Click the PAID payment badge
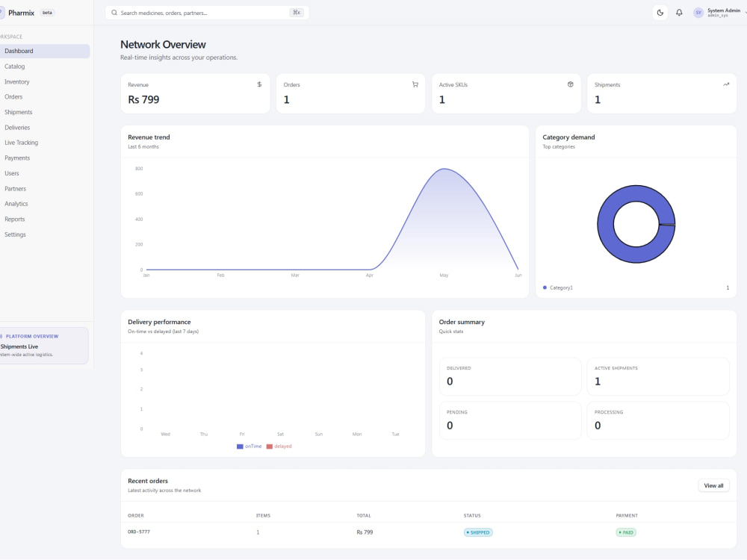Image resolution: width=747 pixels, height=560 pixels. click(x=625, y=532)
